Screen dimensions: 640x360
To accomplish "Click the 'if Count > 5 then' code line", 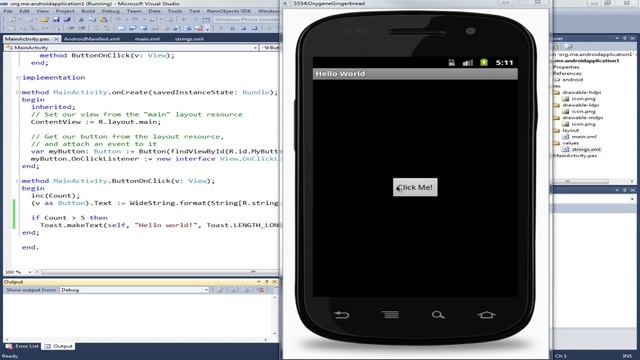I will click(x=69, y=218).
